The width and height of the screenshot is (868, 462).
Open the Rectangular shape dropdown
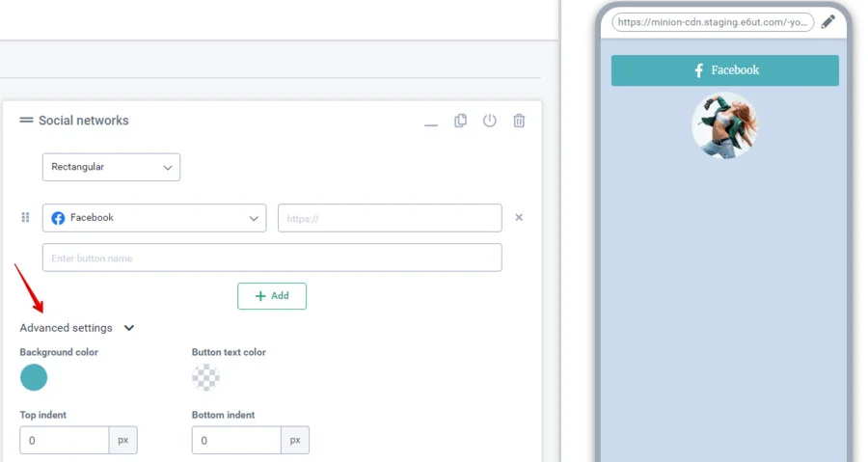pyautogui.click(x=111, y=167)
